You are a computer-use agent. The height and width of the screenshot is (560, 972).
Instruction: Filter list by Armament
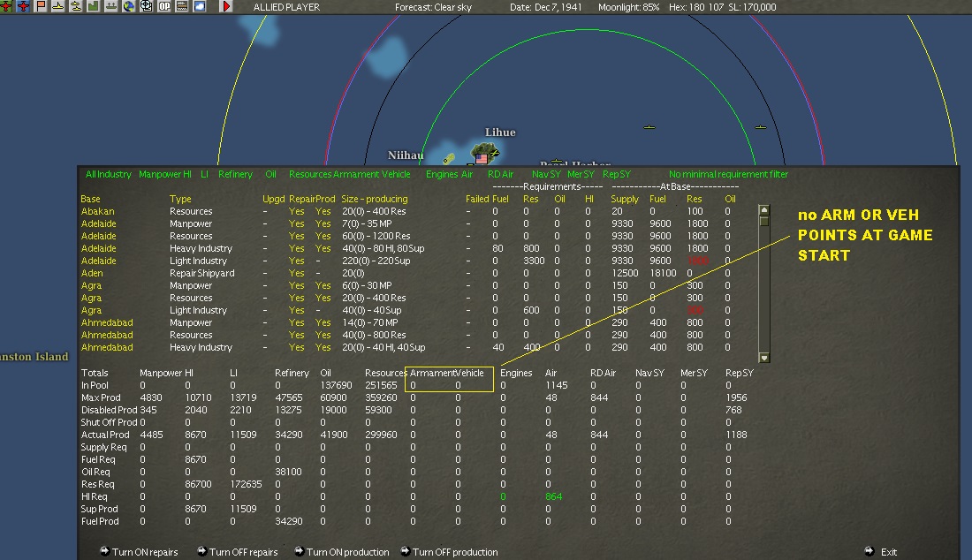[356, 174]
